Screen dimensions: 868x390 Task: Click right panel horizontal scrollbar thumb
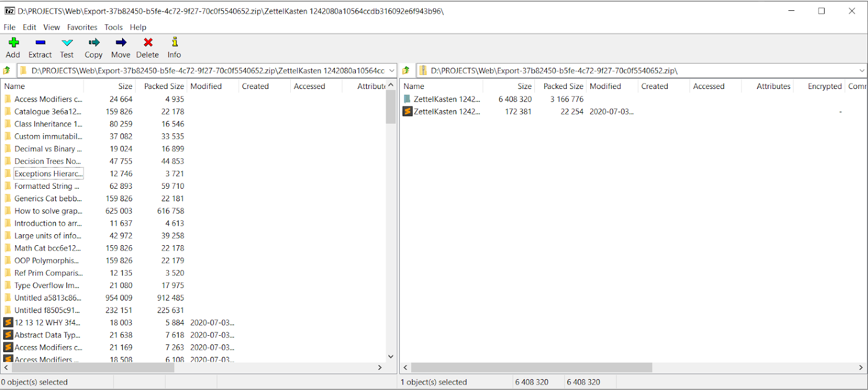tap(532, 367)
